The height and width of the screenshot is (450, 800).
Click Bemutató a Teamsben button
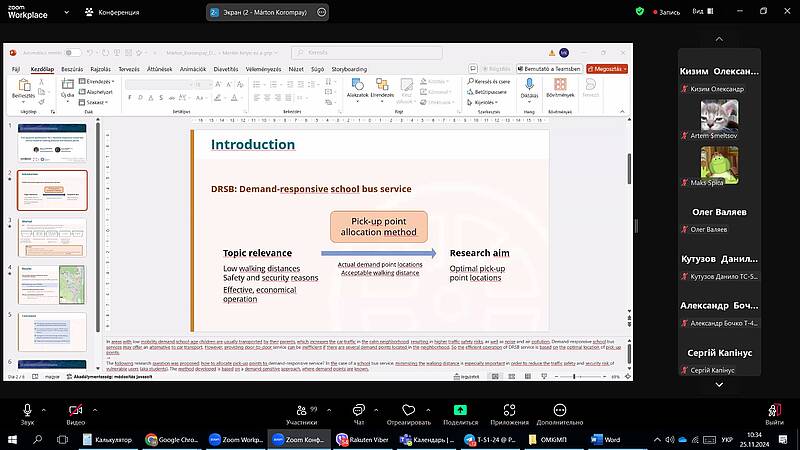click(x=549, y=69)
